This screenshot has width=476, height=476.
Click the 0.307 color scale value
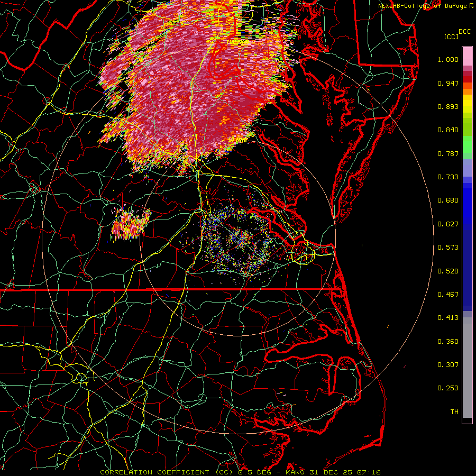(x=448, y=365)
